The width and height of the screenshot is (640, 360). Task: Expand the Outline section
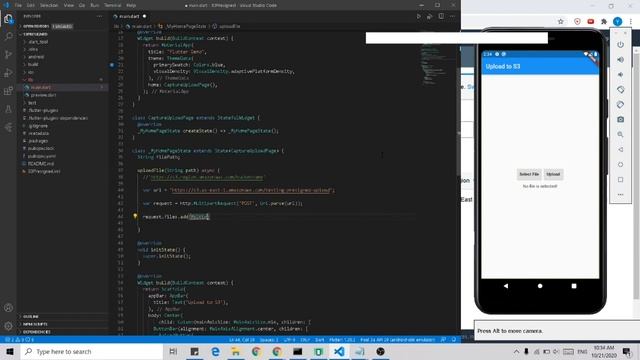(x=63, y=316)
